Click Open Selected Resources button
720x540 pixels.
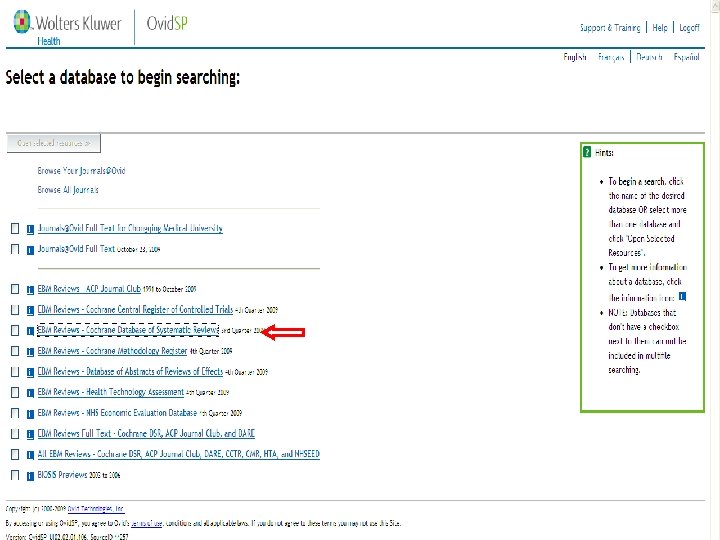(x=54, y=143)
